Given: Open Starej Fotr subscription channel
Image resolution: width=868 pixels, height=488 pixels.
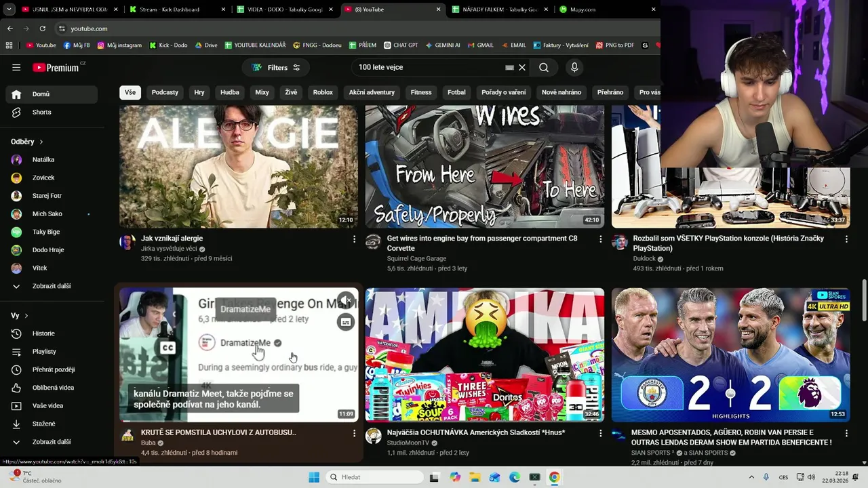Looking at the screenshot, I should 51,196.
